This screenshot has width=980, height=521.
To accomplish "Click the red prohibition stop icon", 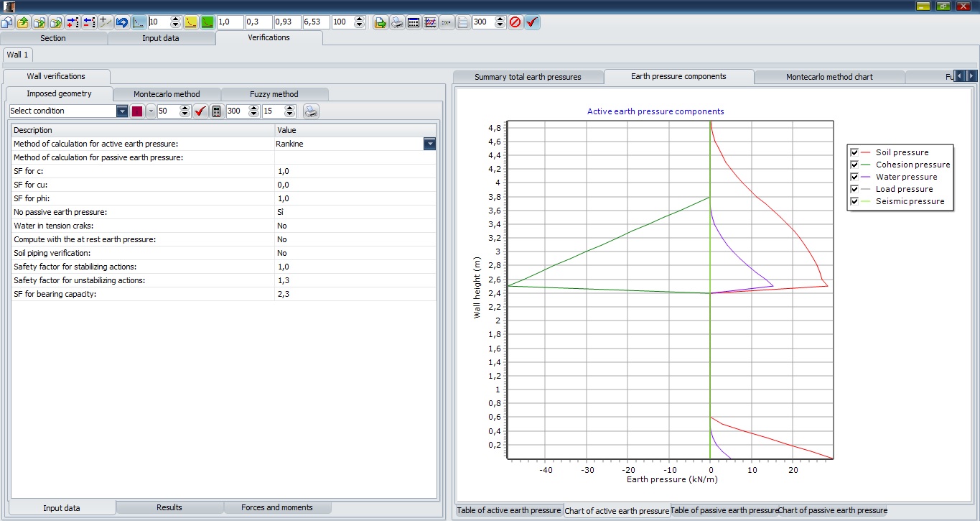I will (x=515, y=22).
